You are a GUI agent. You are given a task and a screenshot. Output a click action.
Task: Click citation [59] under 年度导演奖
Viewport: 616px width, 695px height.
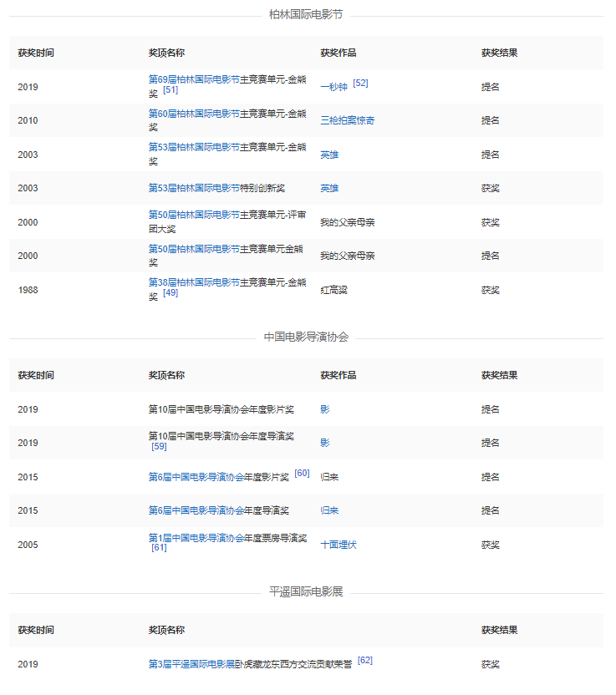(x=159, y=447)
